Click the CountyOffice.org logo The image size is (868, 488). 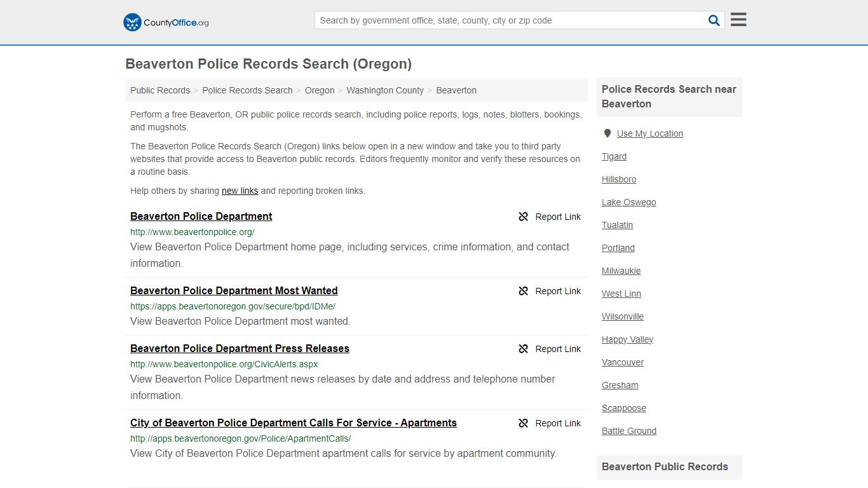click(166, 22)
